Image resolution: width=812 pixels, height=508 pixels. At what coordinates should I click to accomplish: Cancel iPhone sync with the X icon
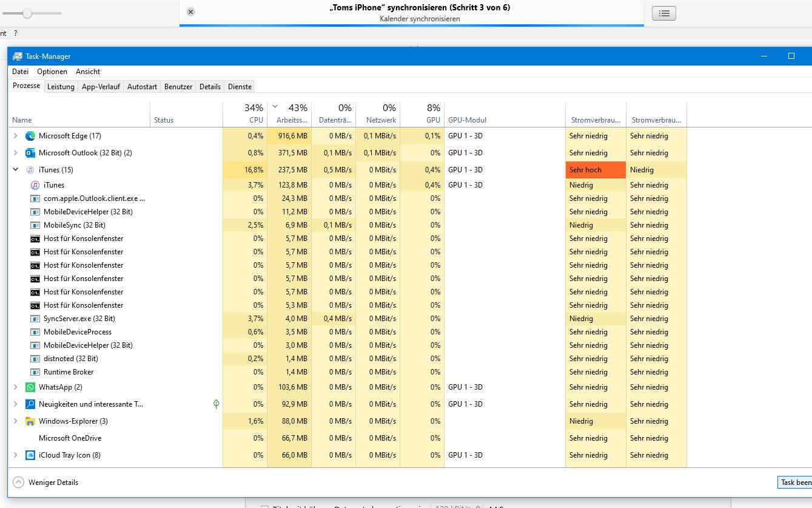pos(190,12)
